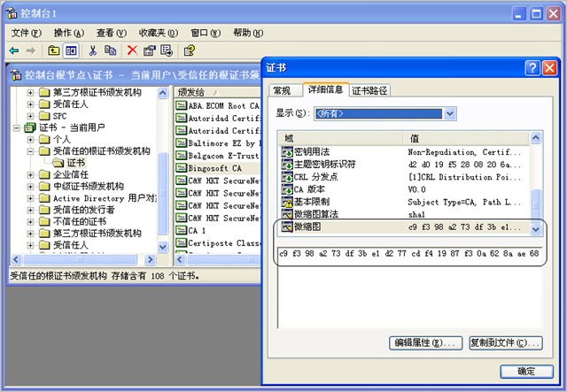Click the Export List toolbar icon
The image size is (567, 392).
pos(166,50)
